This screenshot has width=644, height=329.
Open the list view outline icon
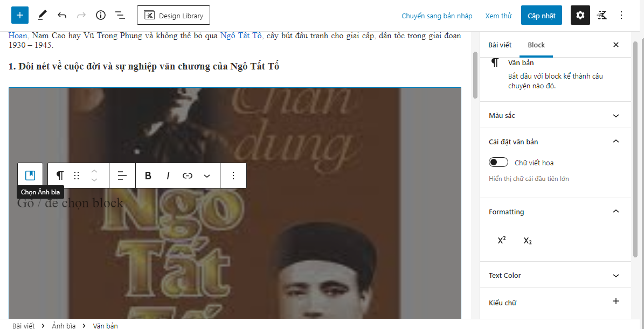coord(120,16)
